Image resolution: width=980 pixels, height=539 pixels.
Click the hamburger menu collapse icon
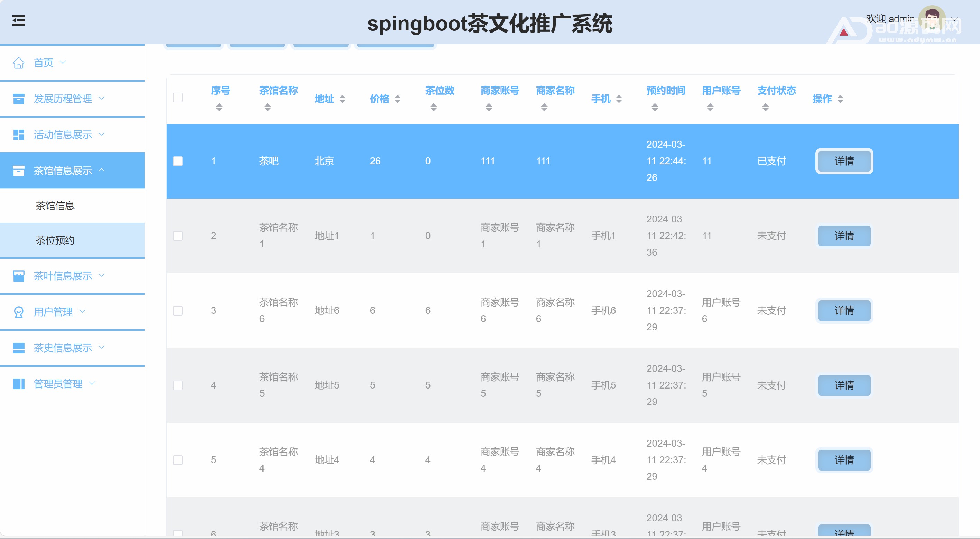click(x=19, y=20)
